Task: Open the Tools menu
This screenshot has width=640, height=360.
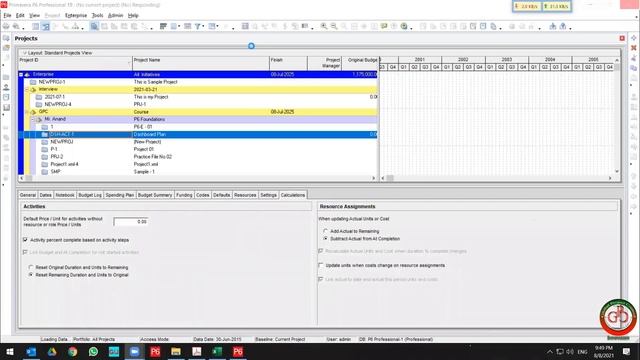Action: click(x=97, y=16)
